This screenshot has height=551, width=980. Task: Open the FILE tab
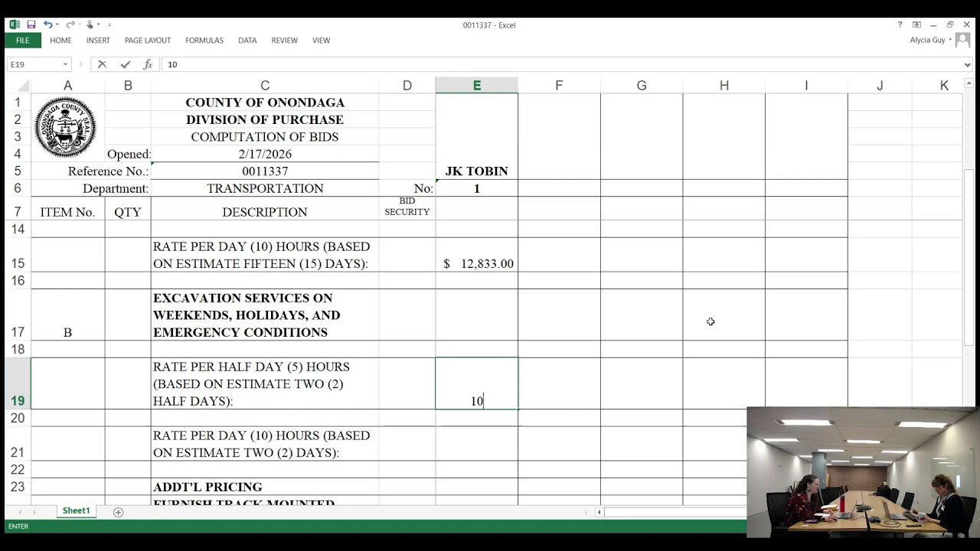(x=22, y=40)
